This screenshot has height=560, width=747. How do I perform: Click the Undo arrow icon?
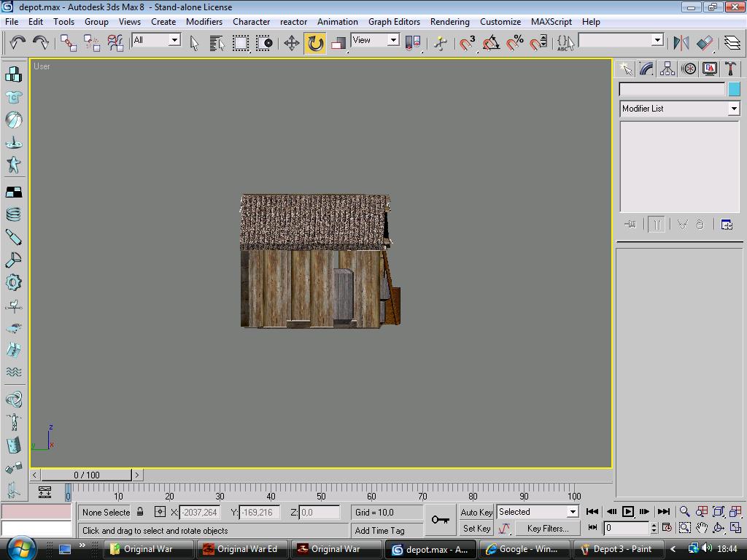[18, 43]
